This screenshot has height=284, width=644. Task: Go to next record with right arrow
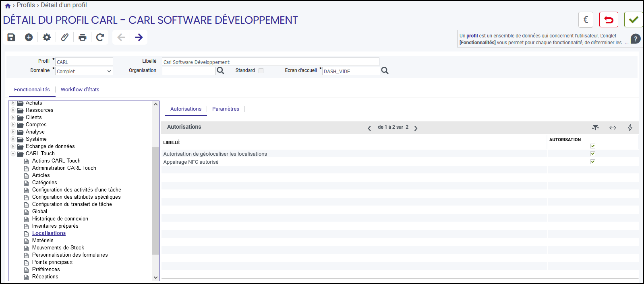[x=139, y=37]
